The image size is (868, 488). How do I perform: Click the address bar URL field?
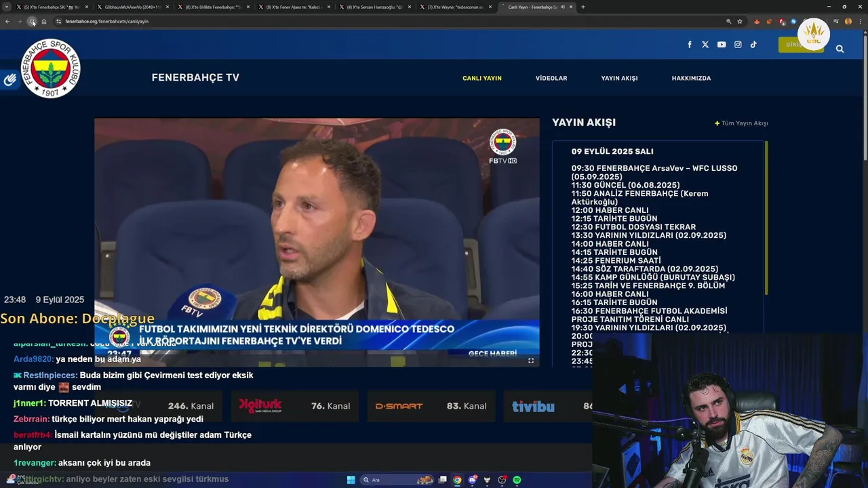point(393,21)
